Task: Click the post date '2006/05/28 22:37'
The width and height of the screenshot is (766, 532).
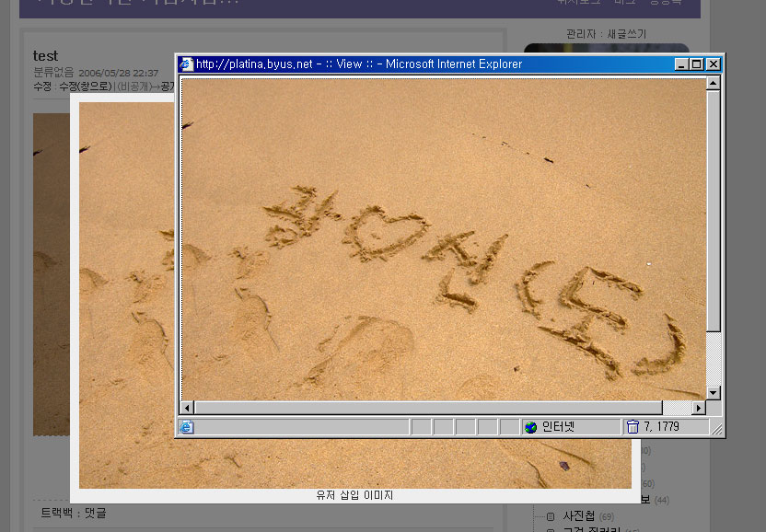Action: pos(118,74)
